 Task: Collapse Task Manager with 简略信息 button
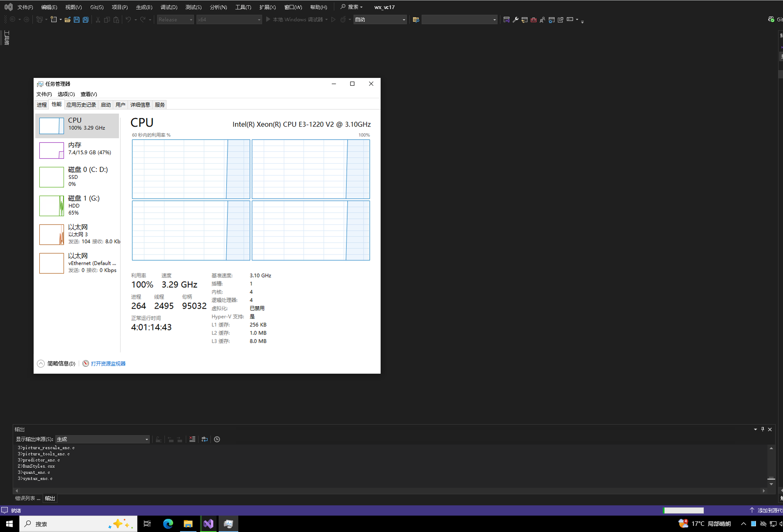pyautogui.click(x=57, y=364)
